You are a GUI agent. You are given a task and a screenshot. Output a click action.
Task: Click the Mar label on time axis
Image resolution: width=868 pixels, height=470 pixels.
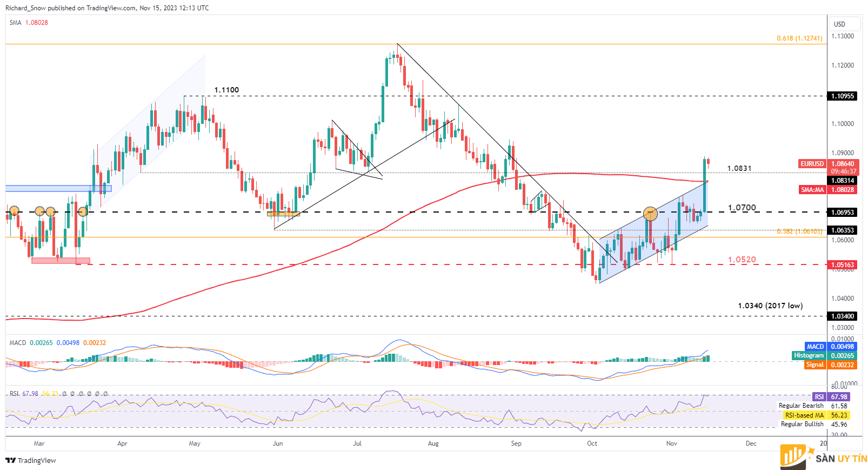click(39, 443)
